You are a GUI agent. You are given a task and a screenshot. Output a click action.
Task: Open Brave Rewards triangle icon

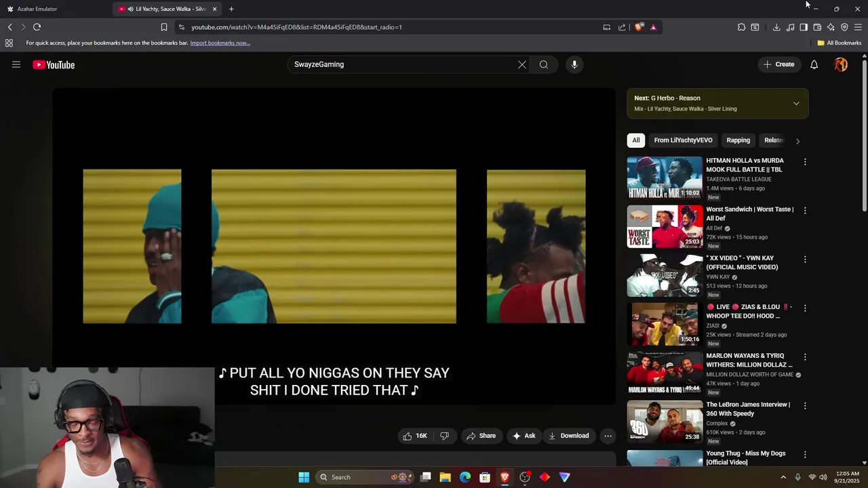point(653,27)
